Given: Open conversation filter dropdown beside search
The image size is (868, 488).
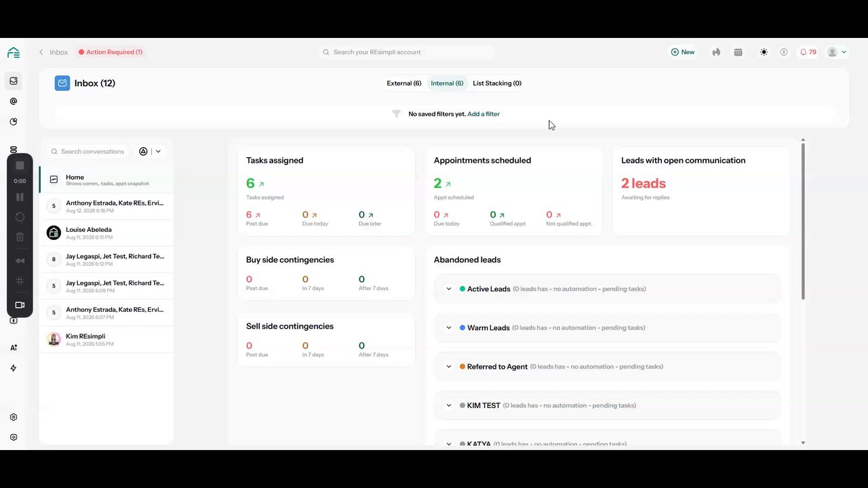Looking at the screenshot, I should tap(150, 152).
